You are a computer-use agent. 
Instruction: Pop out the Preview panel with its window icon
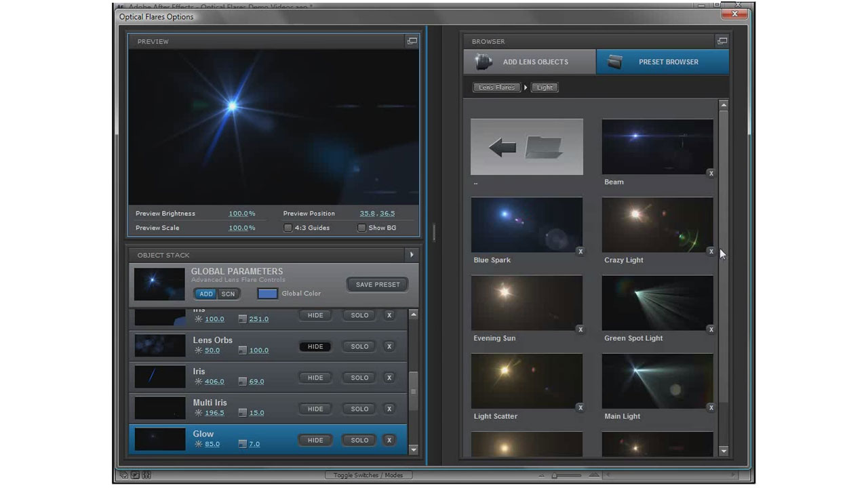(412, 41)
